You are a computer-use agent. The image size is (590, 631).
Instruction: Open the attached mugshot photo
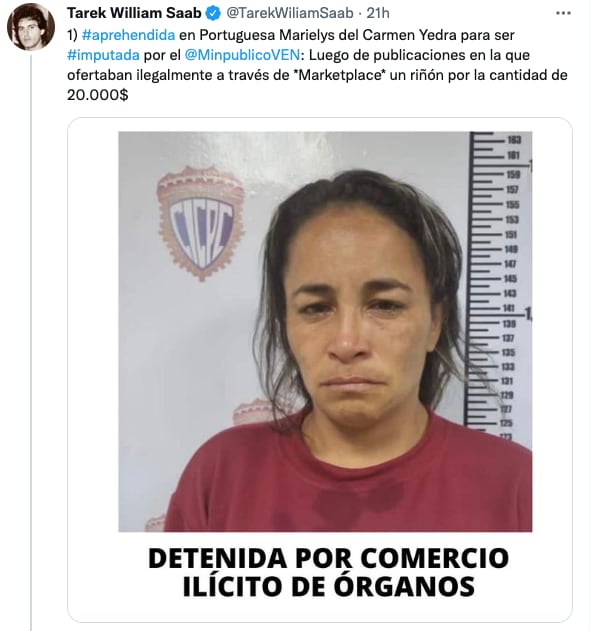[x=325, y=332]
